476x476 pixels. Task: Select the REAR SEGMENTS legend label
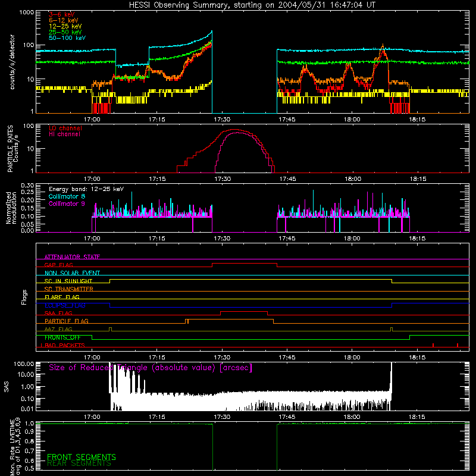point(79,464)
